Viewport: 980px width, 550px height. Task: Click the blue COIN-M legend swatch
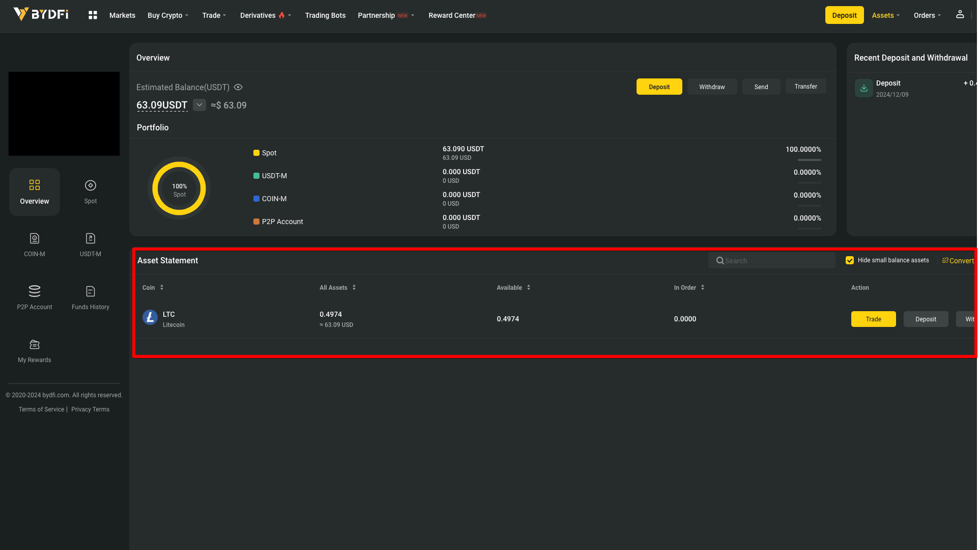click(x=256, y=199)
